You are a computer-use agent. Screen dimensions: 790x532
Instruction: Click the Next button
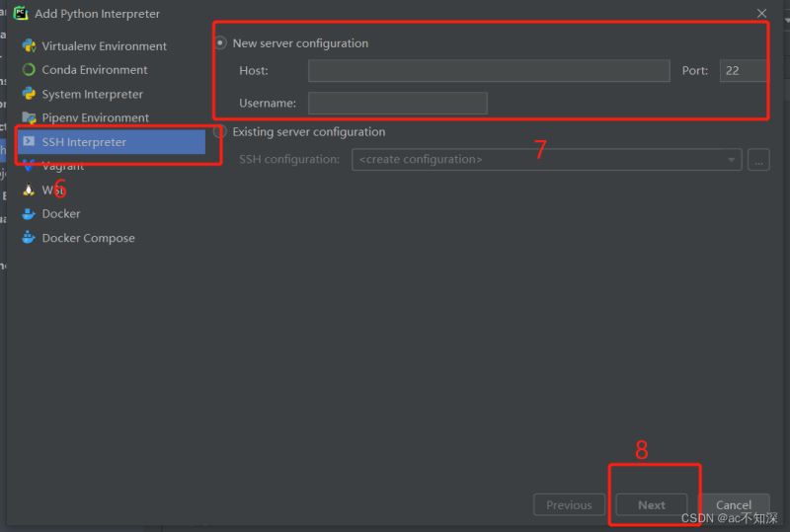pyautogui.click(x=652, y=504)
